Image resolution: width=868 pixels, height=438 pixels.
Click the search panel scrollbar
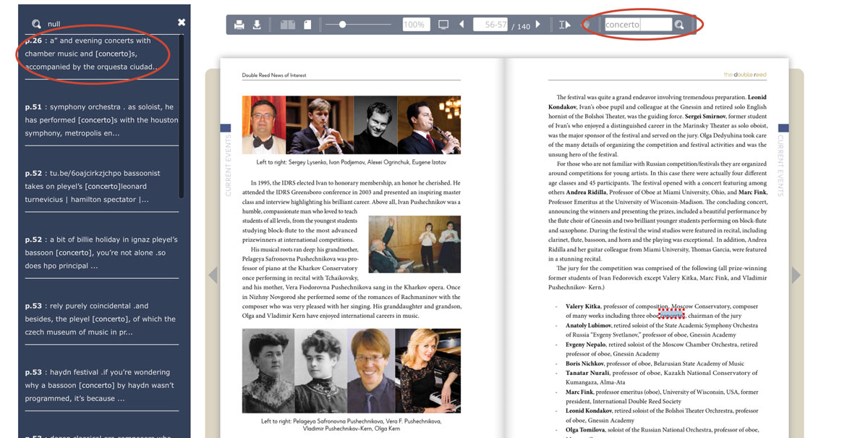tap(181, 116)
